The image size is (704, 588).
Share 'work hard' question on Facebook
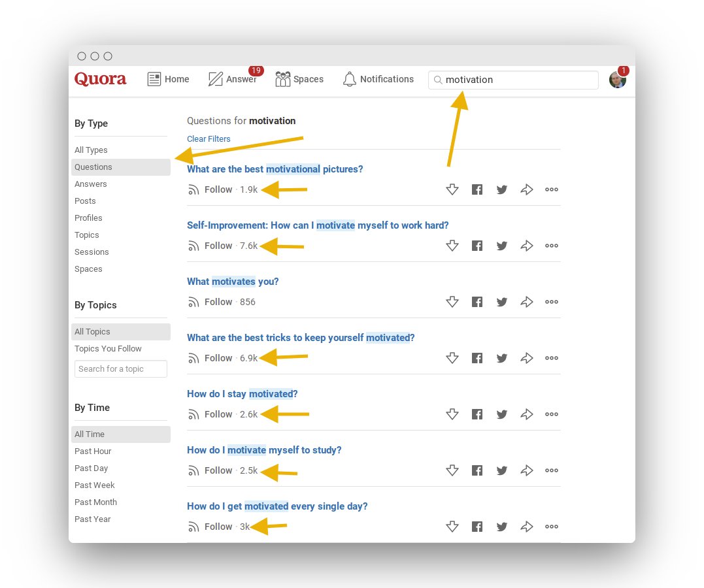[477, 246]
